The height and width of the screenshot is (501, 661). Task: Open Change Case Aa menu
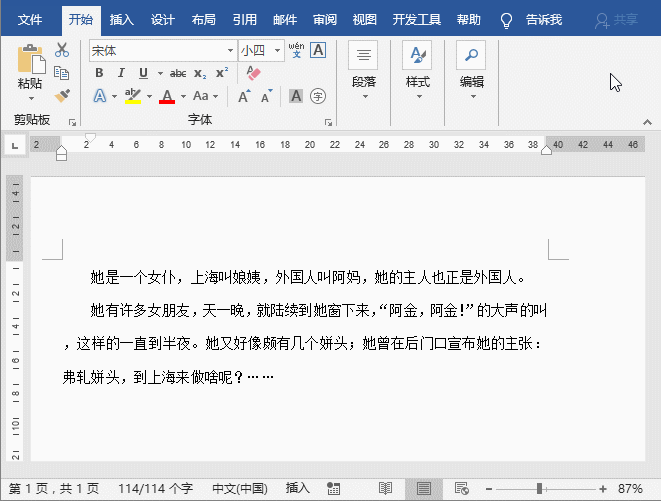(205, 96)
